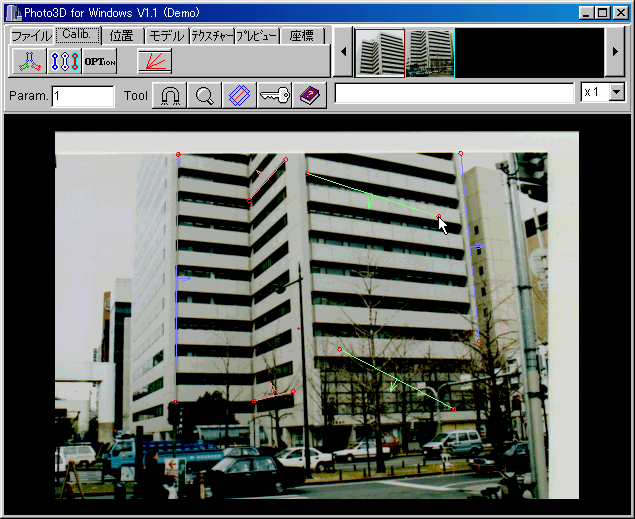The width and height of the screenshot is (635, 519).
Task: Click upper red line's bottom endpoint
Action: point(249,201)
